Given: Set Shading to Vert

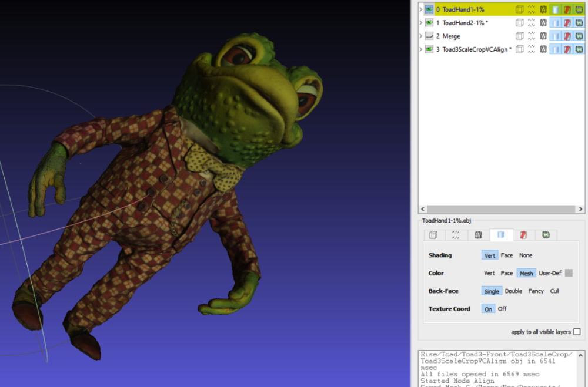Looking at the screenshot, I should click(x=490, y=255).
